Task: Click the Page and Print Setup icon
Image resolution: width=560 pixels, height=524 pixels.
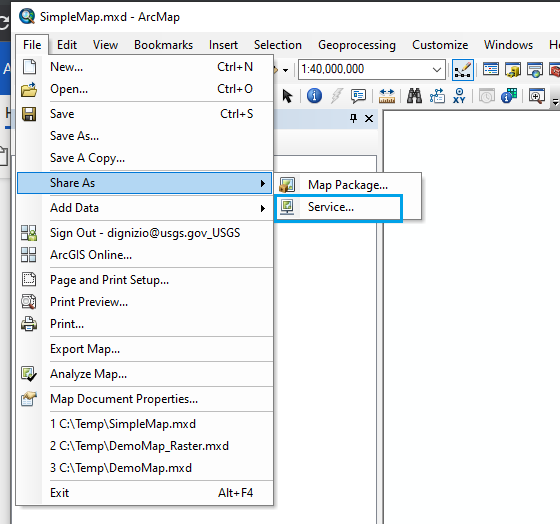Action: pos(29,280)
